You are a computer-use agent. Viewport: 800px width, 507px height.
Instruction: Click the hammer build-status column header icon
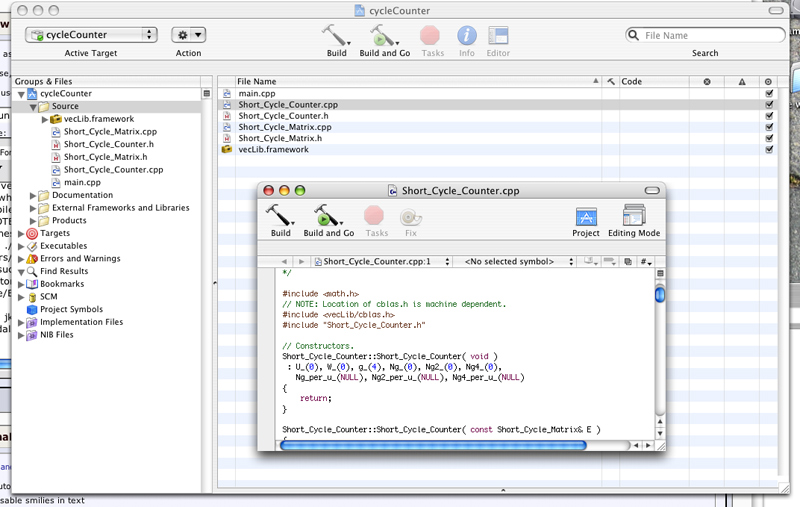[611, 82]
